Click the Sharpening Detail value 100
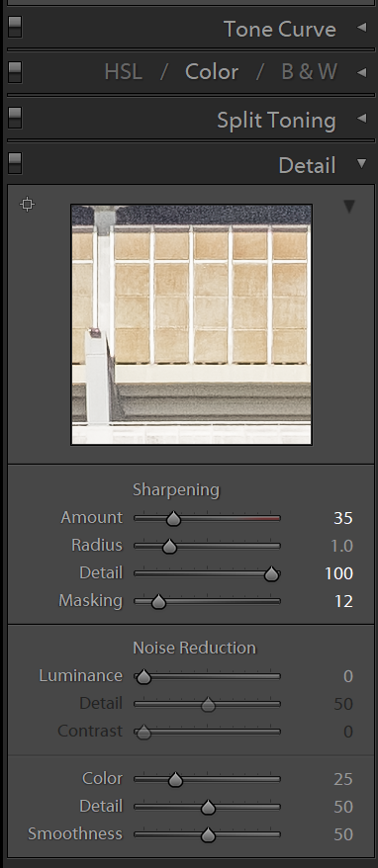Screen dimensions: 378x868 tap(339, 573)
